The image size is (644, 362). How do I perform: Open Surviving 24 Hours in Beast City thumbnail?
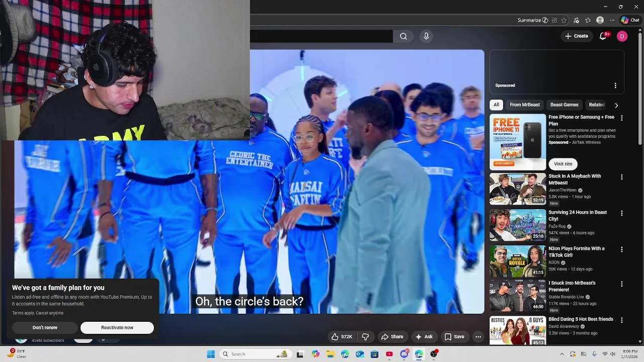(518, 225)
